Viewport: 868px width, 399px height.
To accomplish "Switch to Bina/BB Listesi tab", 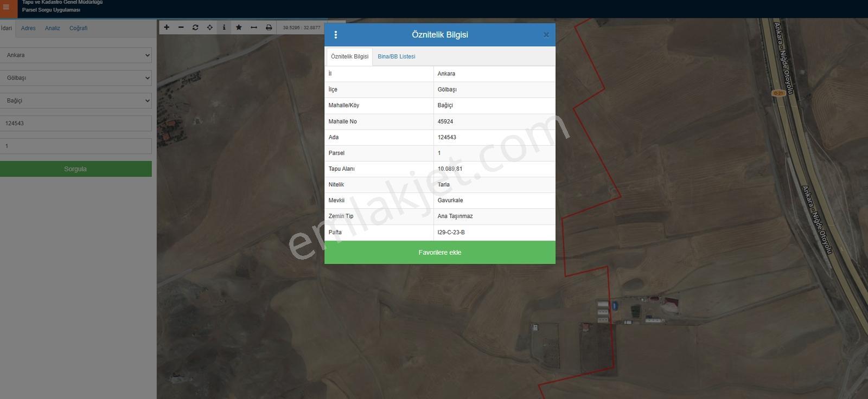I will [397, 56].
